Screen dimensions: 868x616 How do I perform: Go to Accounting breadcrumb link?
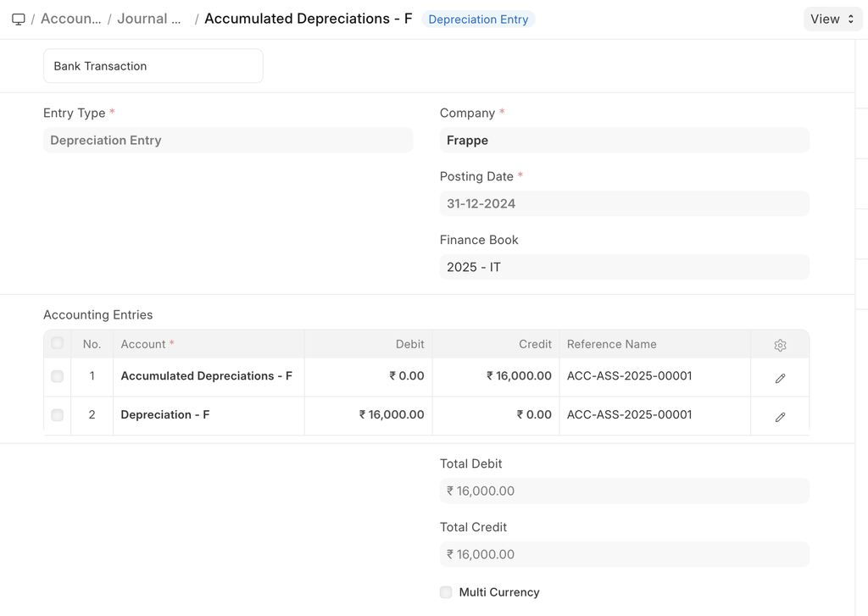71,19
